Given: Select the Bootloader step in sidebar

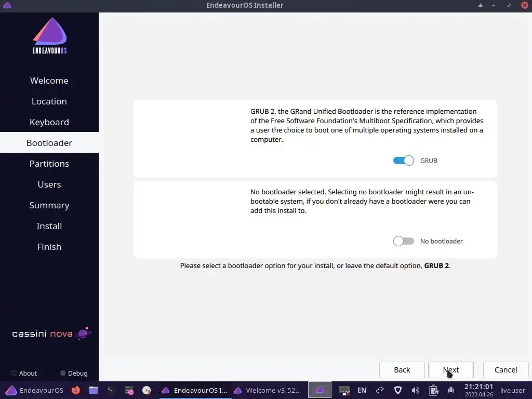Looking at the screenshot, I should [x=49, y=143].
